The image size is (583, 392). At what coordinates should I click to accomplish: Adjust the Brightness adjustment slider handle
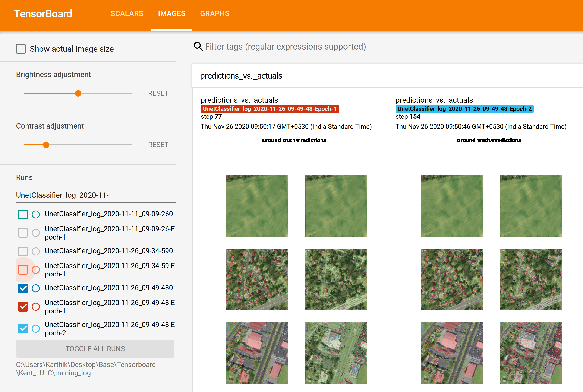(78, 93)
